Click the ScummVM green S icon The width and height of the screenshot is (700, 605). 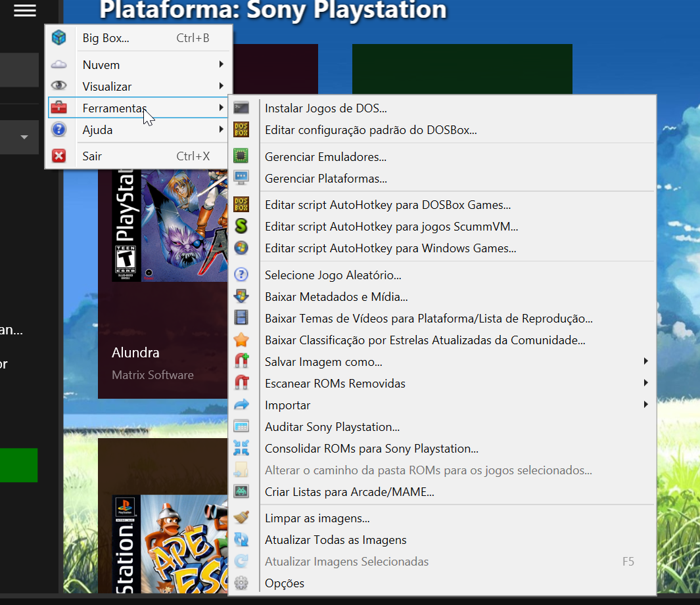[241, 227]
